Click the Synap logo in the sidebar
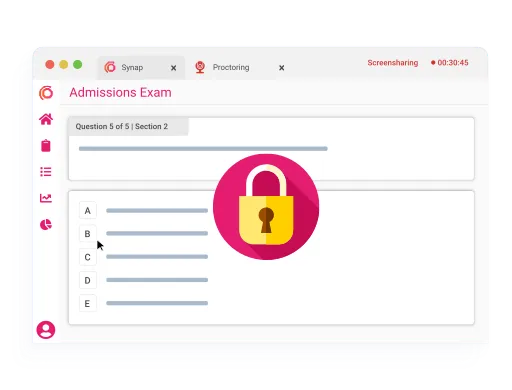512x390 pixels. point(46,93)
